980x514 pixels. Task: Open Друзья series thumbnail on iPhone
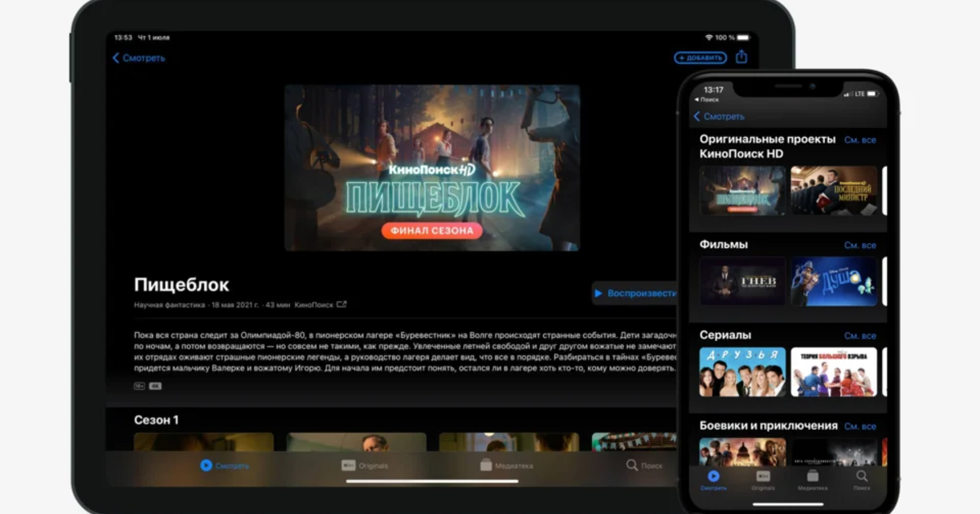click(x=742, y=372)
